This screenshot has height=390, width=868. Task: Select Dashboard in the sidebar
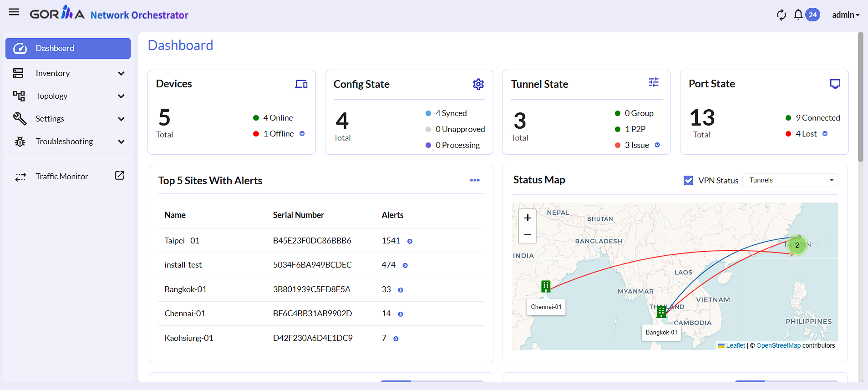point(68,48)
